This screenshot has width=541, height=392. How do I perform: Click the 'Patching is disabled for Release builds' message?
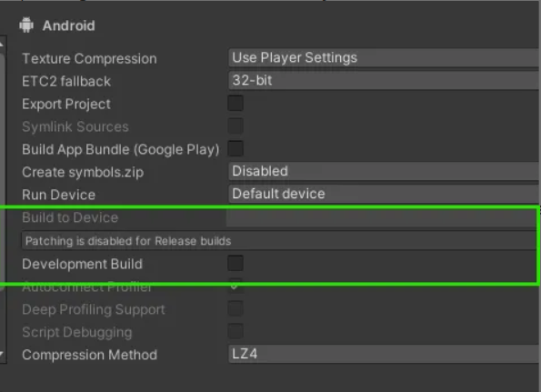tap(279, 240)
